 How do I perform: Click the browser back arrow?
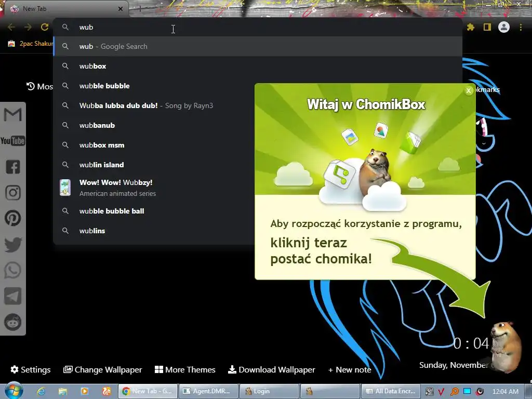(11, 27)
